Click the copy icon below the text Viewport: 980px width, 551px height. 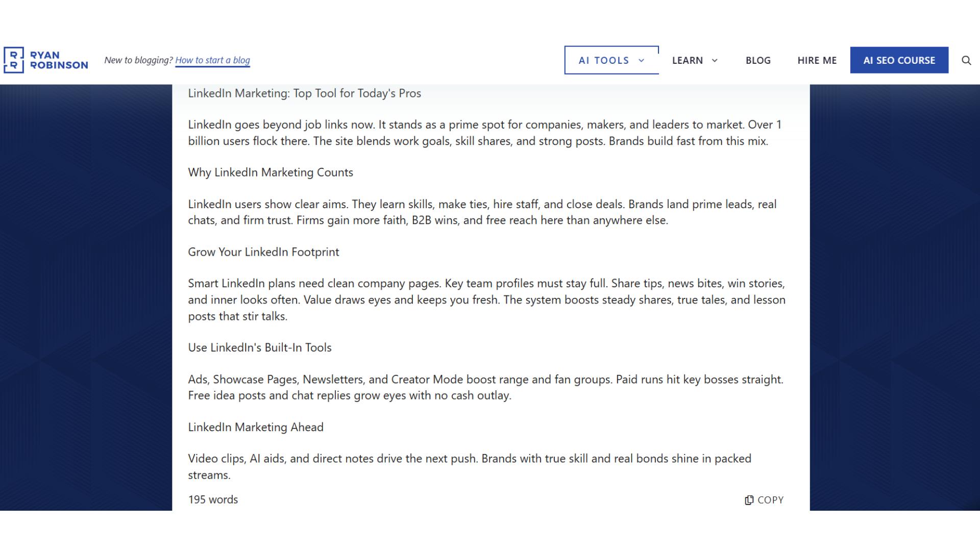click(x=749, y=500)
